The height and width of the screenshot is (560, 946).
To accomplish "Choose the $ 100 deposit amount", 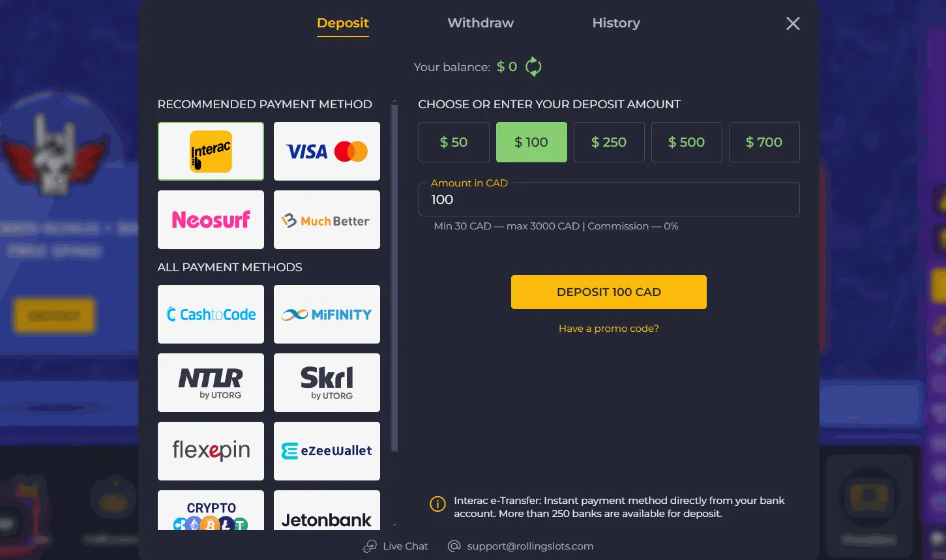I will click(x=531, y=142).
